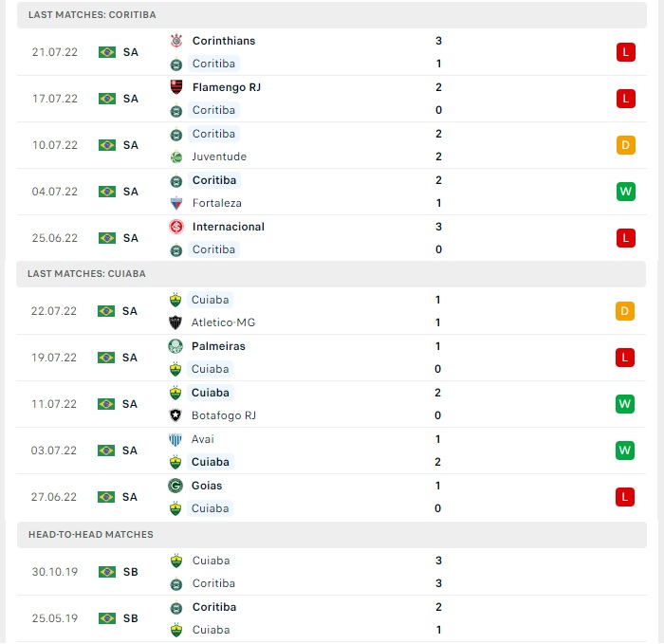Click the Flamengo RJ crest icon
Image resolution: width=664 pixels, height=644 pixels.
176,87
